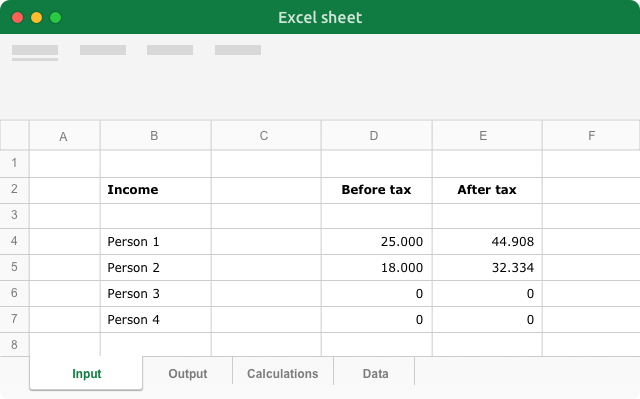The image size is (640, 399).
Task: Select row 5 header
Action: point(14,268)
